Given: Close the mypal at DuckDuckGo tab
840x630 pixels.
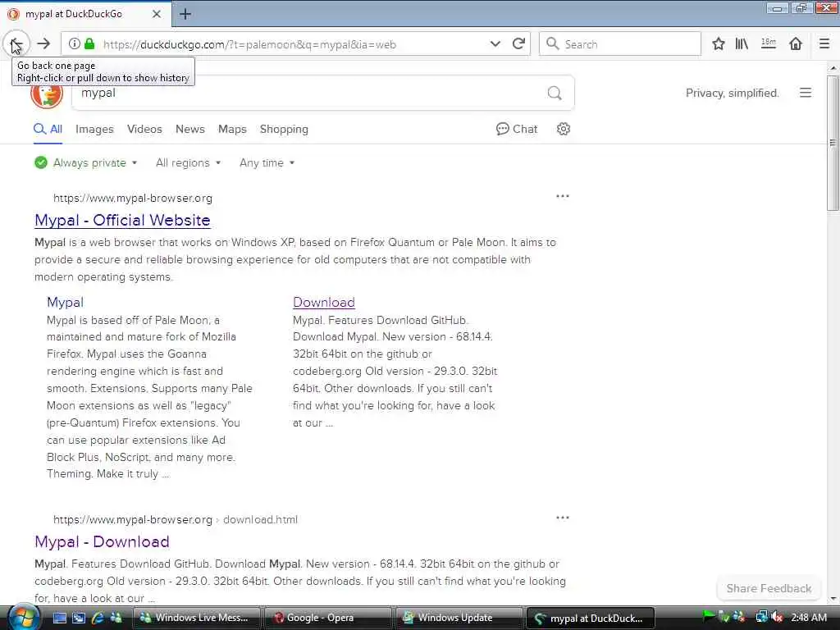Looking at the screenshot, I should tap(157, 14).
